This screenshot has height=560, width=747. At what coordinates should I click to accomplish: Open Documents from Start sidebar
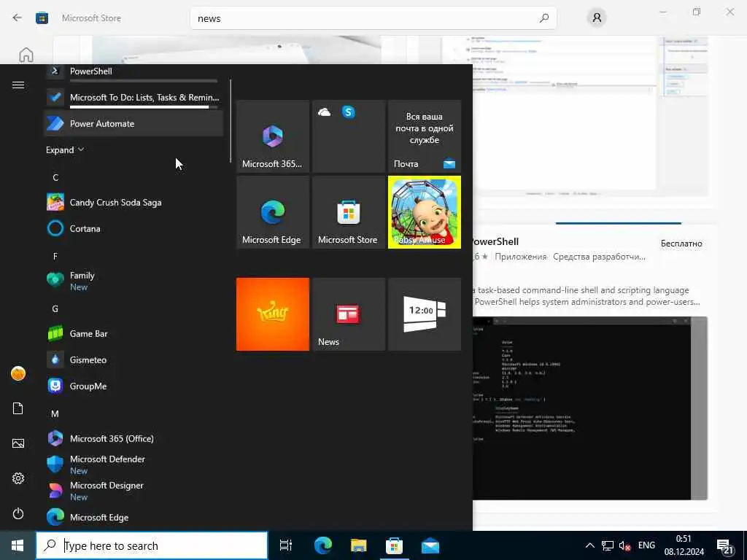pos(18,408)
